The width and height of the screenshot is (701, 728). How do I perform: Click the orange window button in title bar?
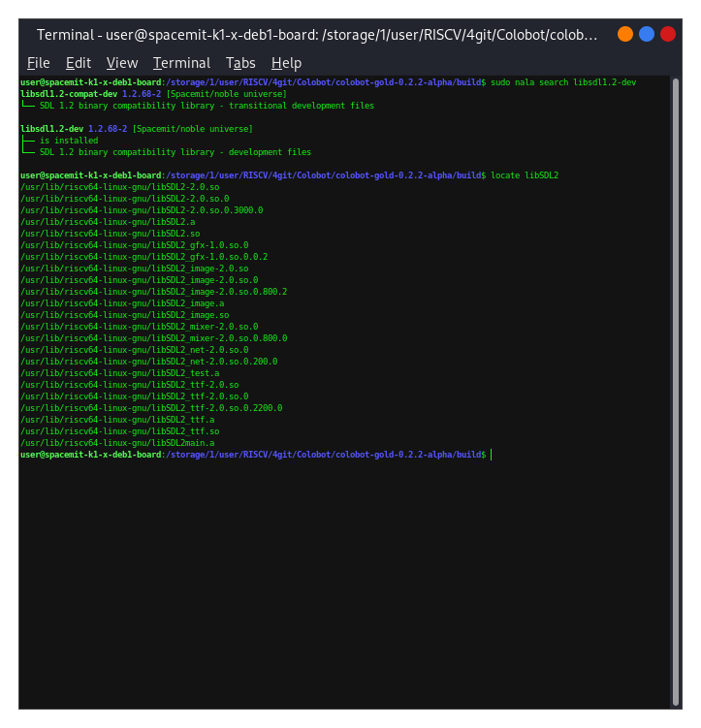click(625, 34)
